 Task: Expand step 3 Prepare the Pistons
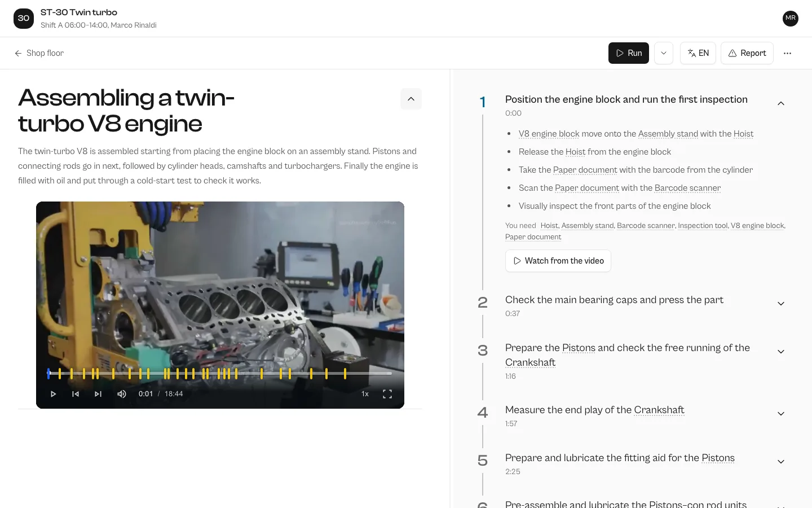pos(781,352)
